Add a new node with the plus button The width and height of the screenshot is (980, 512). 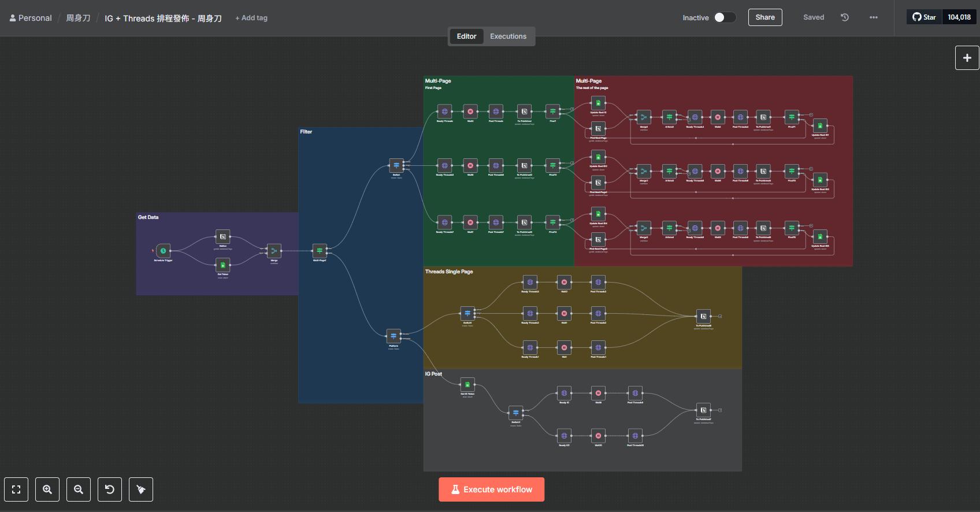967,58
